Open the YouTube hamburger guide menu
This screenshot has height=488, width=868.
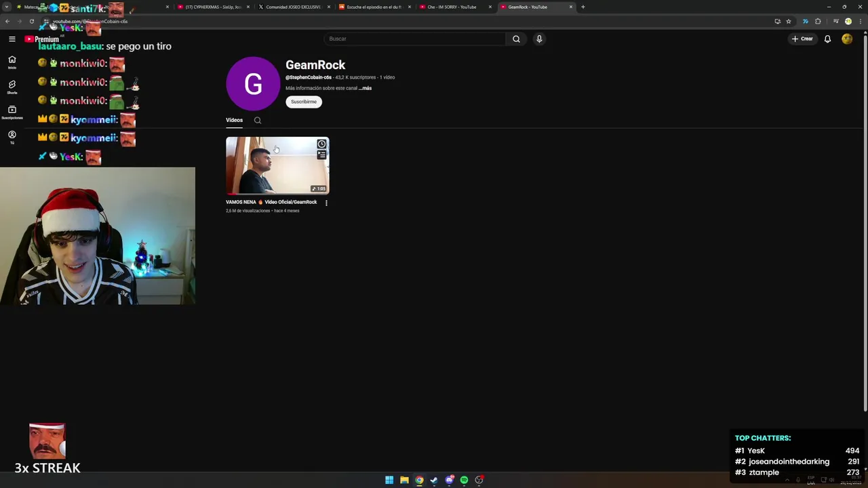point(12,39)
